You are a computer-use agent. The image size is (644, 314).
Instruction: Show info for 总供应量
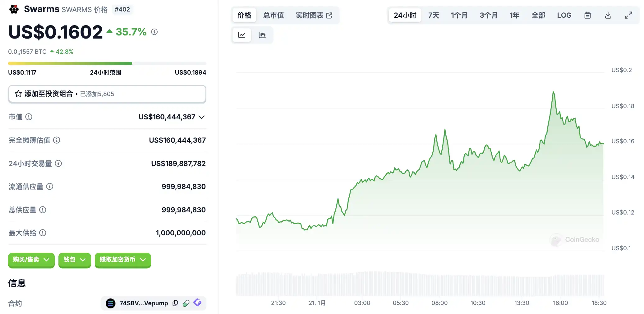click(43, 210)
